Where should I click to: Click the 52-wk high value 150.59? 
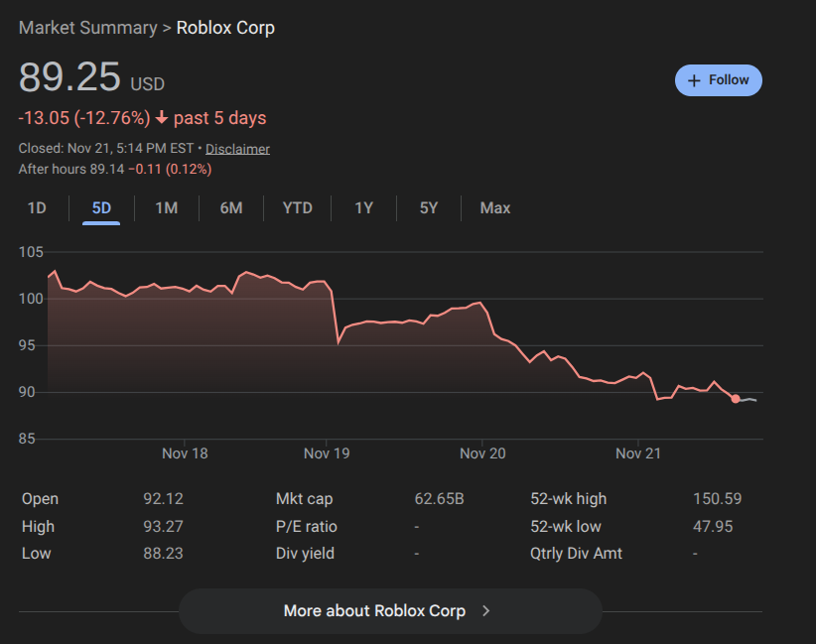click(x=717, y=499)
